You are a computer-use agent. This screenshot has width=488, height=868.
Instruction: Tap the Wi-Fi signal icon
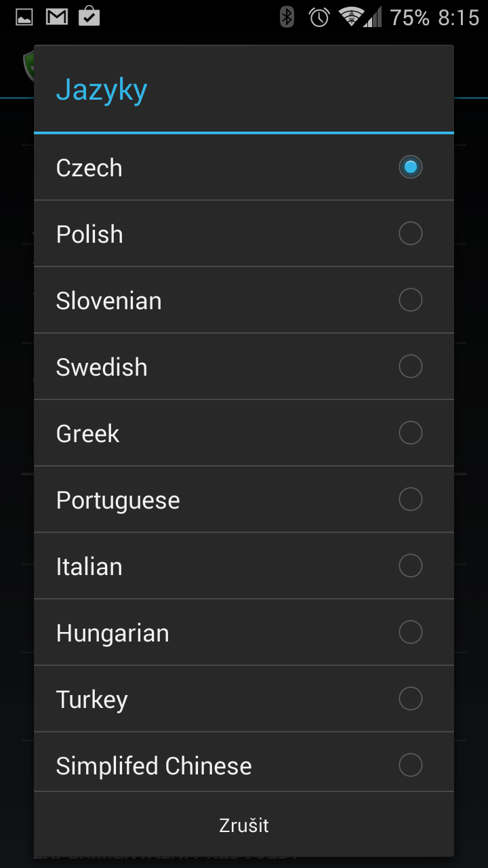[350, 17]
